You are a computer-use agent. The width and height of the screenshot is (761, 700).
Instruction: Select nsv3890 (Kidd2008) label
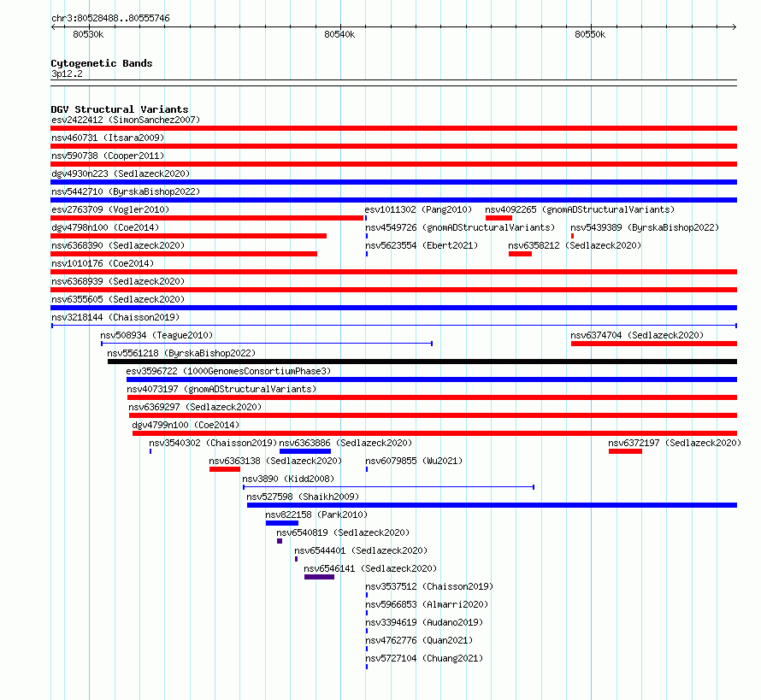point(288,479)
